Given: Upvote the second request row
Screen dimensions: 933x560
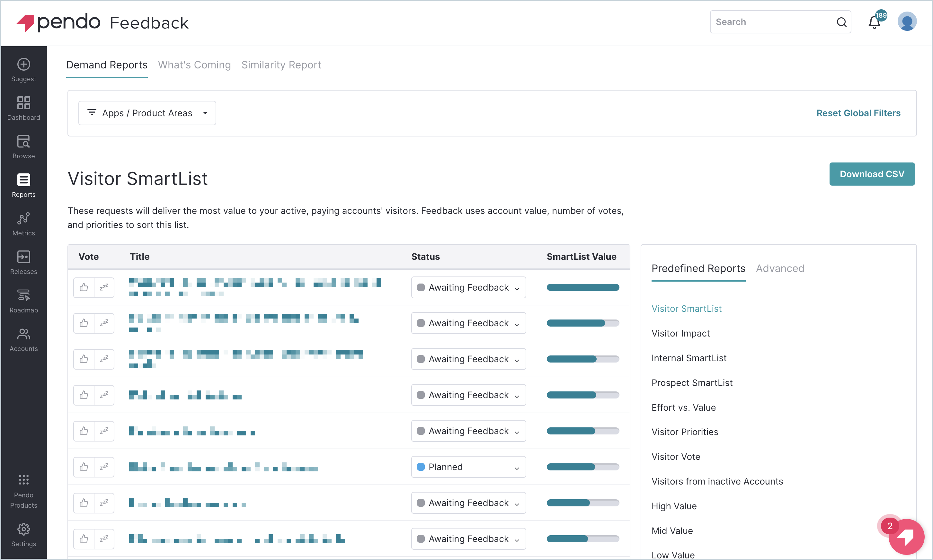Looking at the screenshot, I should 84,323.
